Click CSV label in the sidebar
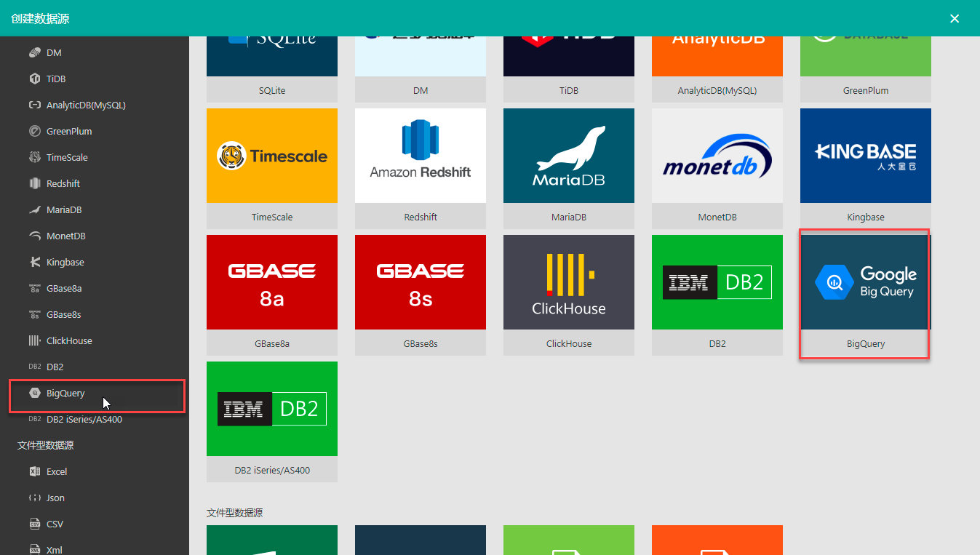 click(x=55, y=524)
